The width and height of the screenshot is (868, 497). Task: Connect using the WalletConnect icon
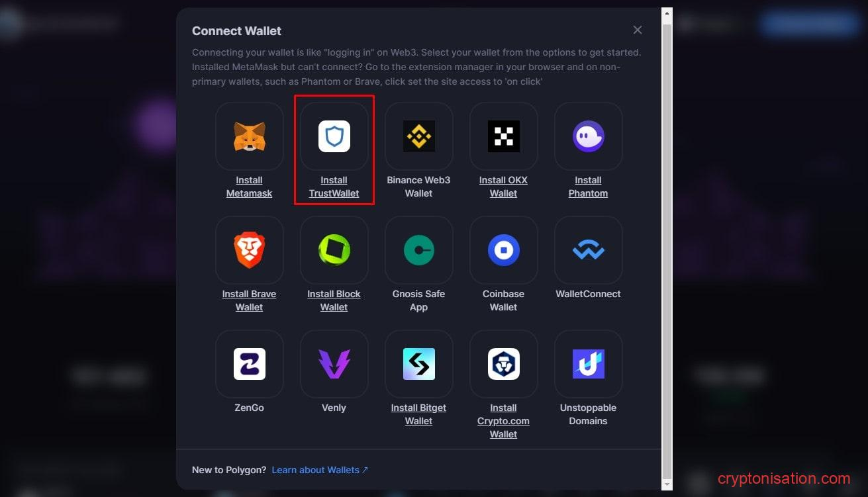588,250
